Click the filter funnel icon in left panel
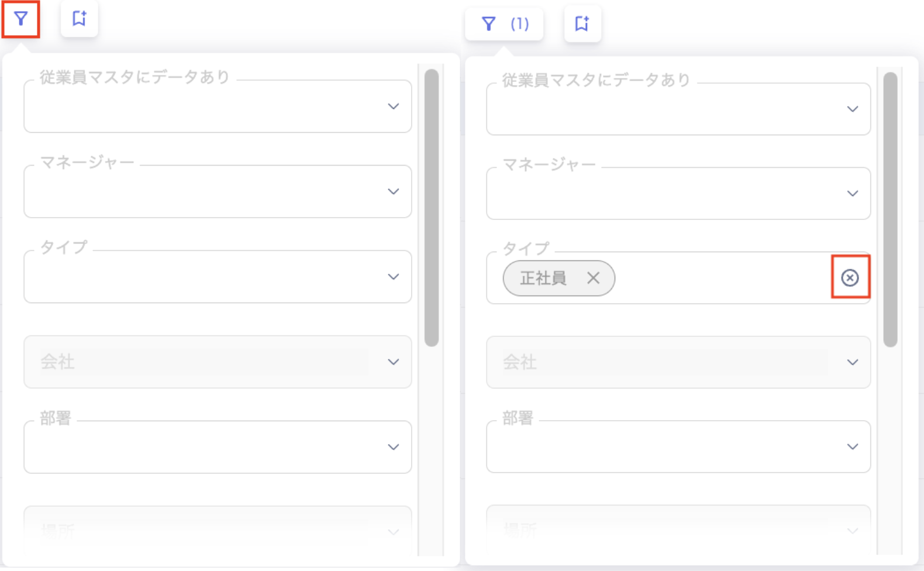924x571 pixels. click(21, 19)
